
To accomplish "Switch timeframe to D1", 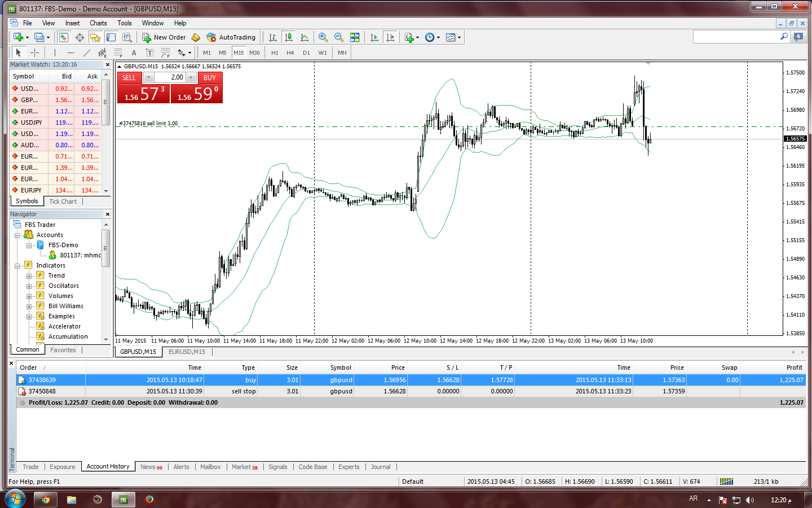I will 306,52.
